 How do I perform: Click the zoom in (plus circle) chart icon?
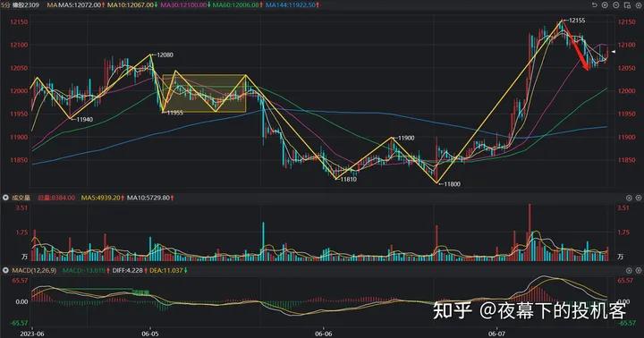click(605, 5)
